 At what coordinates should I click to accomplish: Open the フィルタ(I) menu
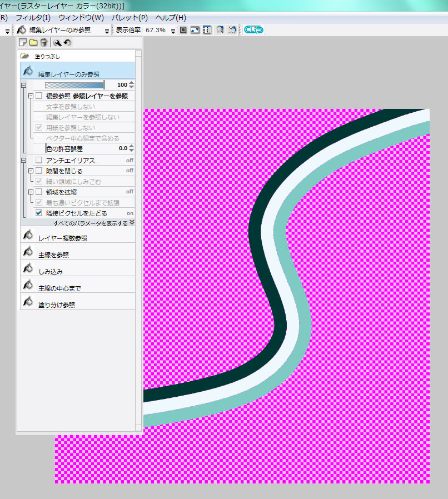[x=33, y=18]
